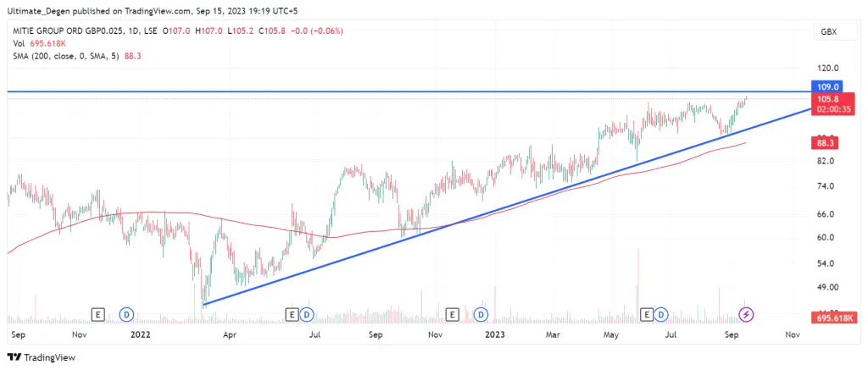Click the 02:00:35 countdown timer label
Image resolution: width=868 pixels, height=370 pixels.
tap(834, 109)
